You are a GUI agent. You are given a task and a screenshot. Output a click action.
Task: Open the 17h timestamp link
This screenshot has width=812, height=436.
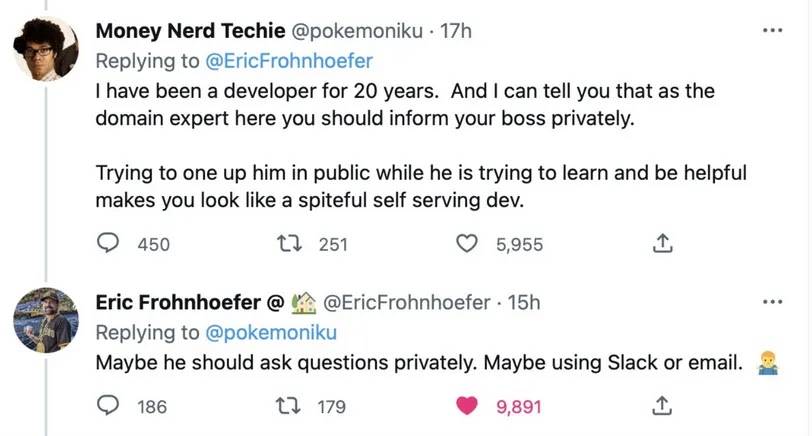[456, 31]
